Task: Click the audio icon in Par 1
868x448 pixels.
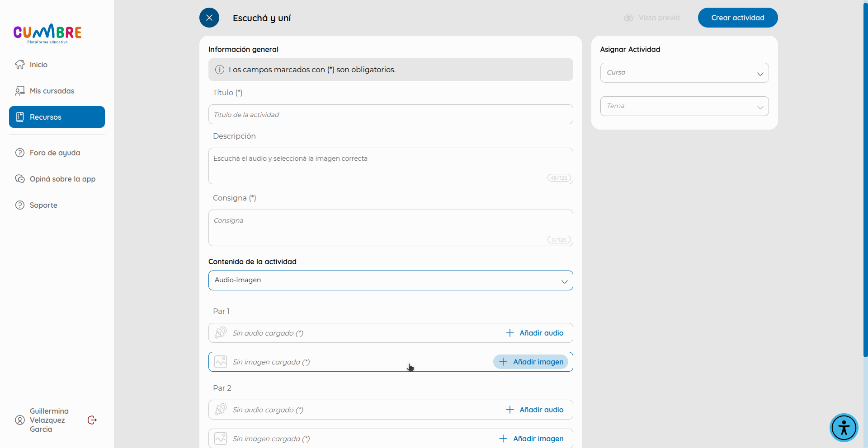Action: (221, 333)
